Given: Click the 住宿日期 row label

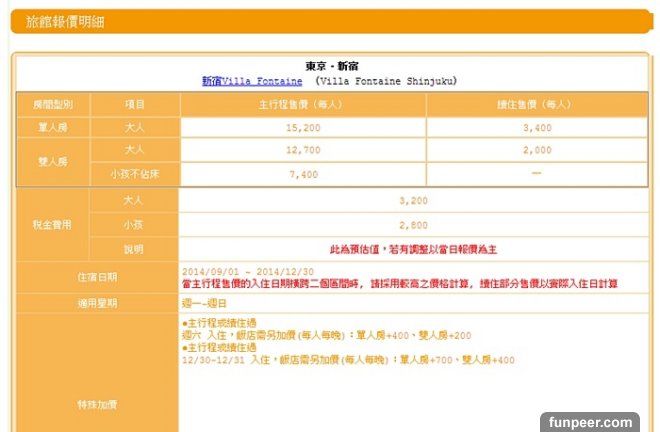Looking at the screenshot, I should tap(97, 276).
